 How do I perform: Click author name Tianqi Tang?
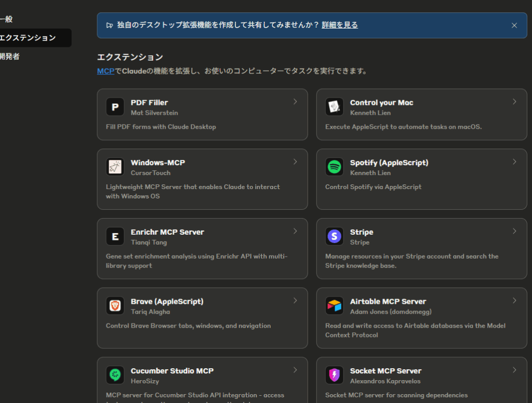(x=149, y=243)
